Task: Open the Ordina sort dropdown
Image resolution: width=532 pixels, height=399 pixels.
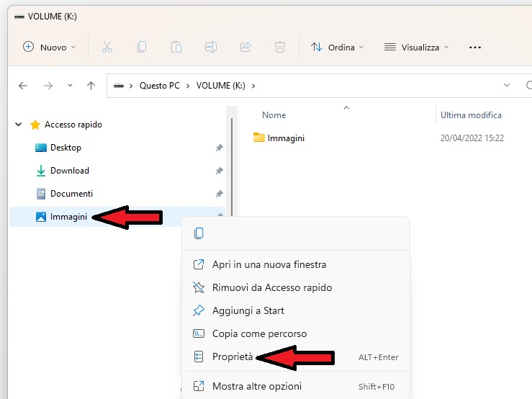Action: pos(337,48)
